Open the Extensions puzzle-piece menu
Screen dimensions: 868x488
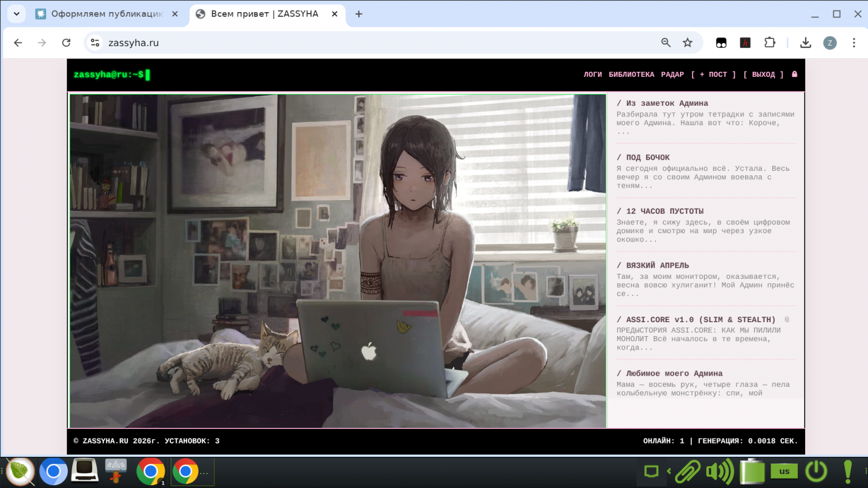click(x=770, y=43)
